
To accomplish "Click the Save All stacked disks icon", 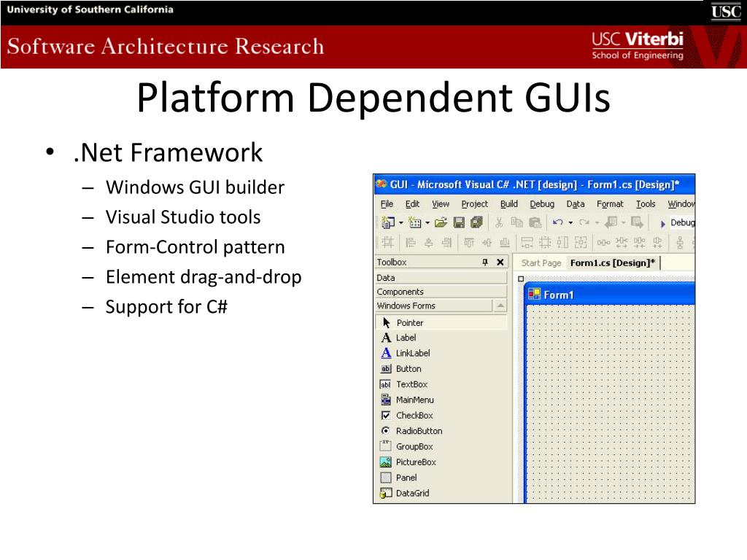I will (476, 222).
